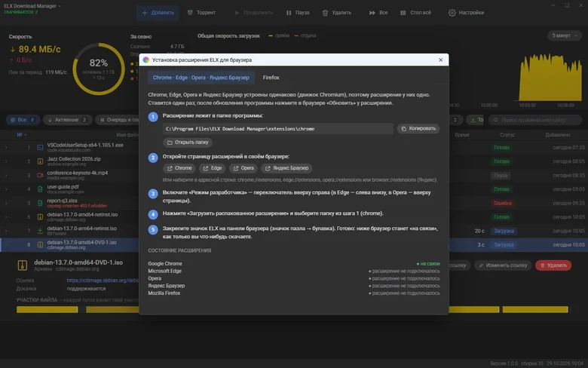This screenshot has width=588, height=368.
Task: Click the Настройки gear icon
Action: point(452,13)
